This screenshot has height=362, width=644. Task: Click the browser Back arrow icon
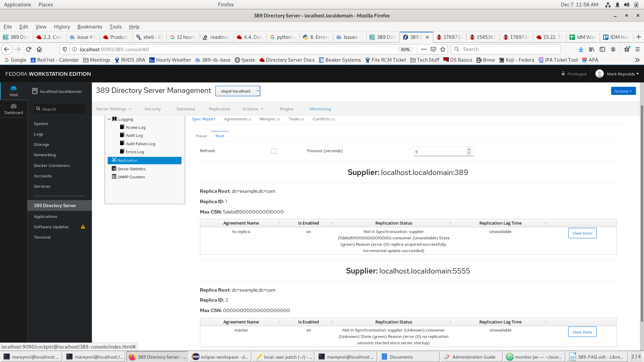point(7,49)
